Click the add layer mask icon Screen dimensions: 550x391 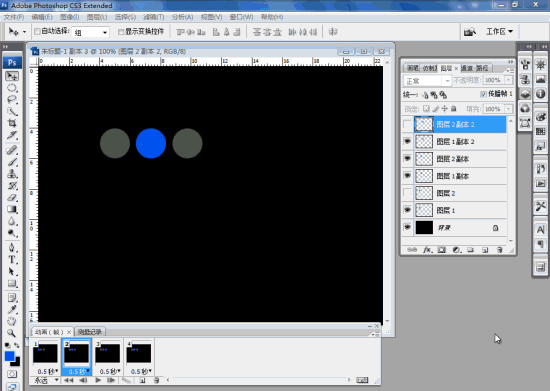coord(442,250)
